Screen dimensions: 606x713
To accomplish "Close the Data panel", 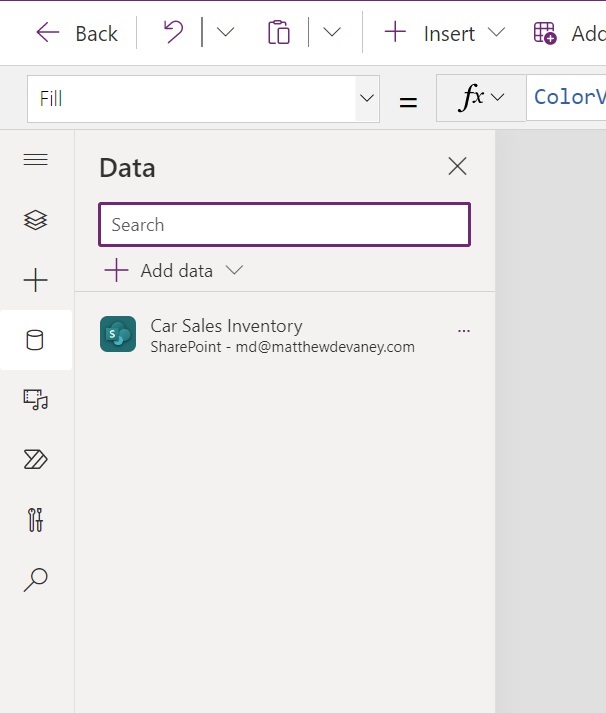I will 457,167.
